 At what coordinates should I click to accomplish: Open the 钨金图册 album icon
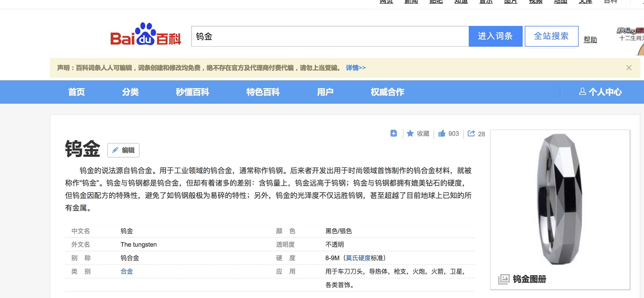coord(504,279)
